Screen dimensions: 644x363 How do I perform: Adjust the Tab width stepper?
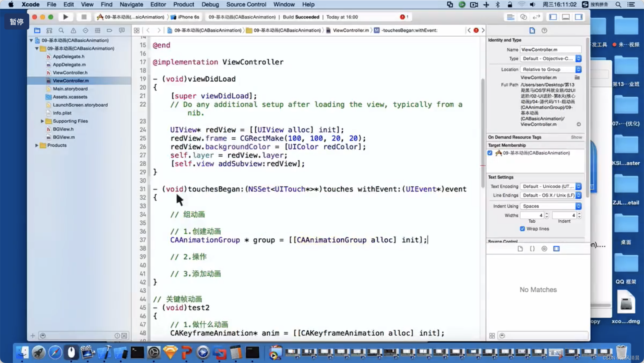[547, 215]
